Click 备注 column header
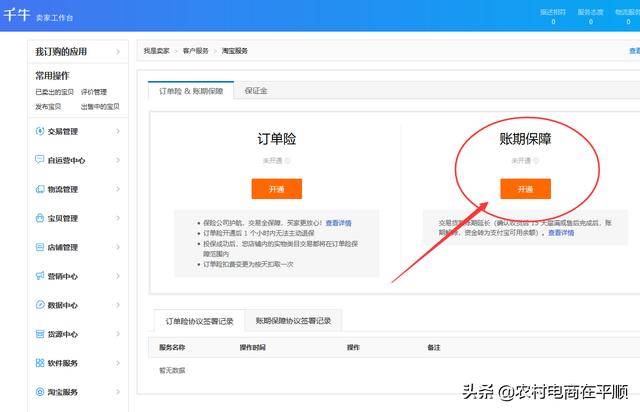This screenshot has height=412, width=640. [x=434, y=347]
